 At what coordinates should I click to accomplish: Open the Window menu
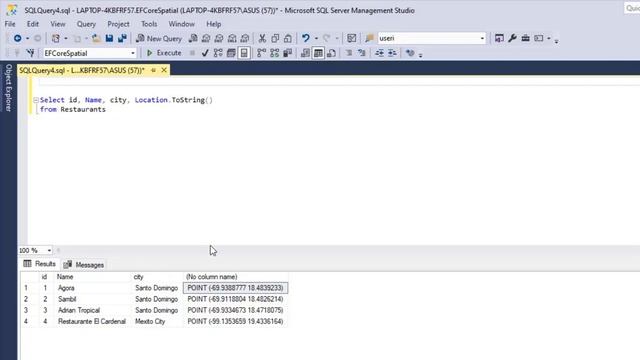[182, 24]
